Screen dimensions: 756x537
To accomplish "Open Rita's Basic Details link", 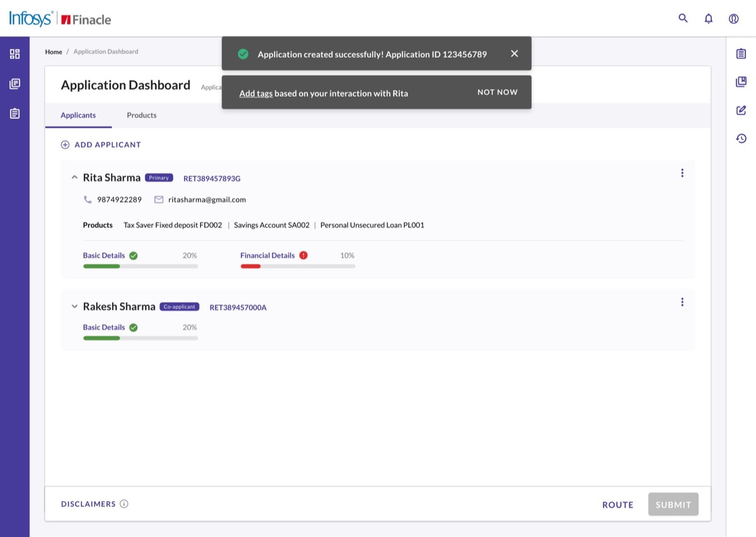I will tap(104, 256).
